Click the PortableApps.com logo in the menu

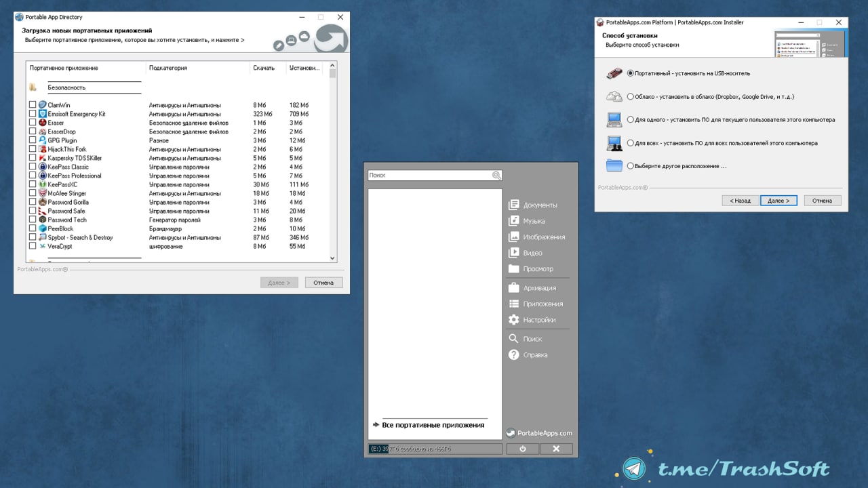[x=540, y=433]
